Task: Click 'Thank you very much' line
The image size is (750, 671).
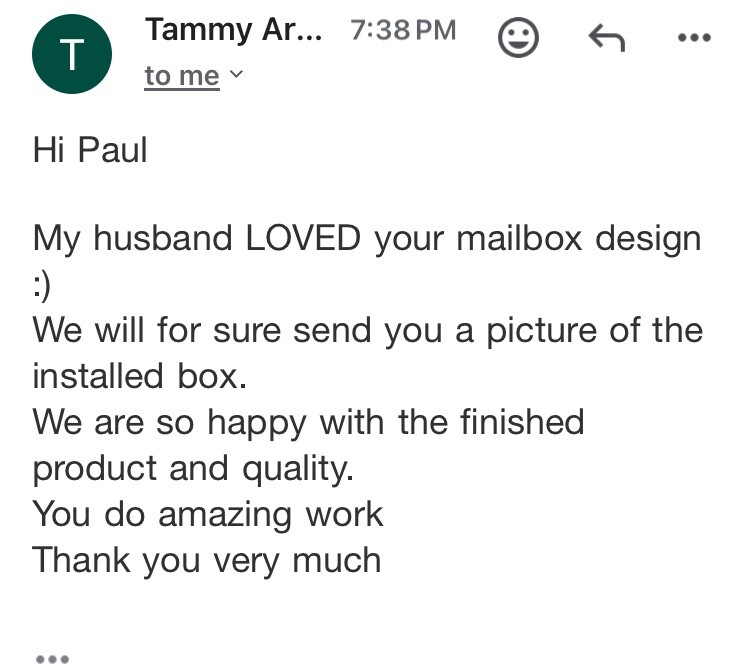Action: (x=207, y=559)
